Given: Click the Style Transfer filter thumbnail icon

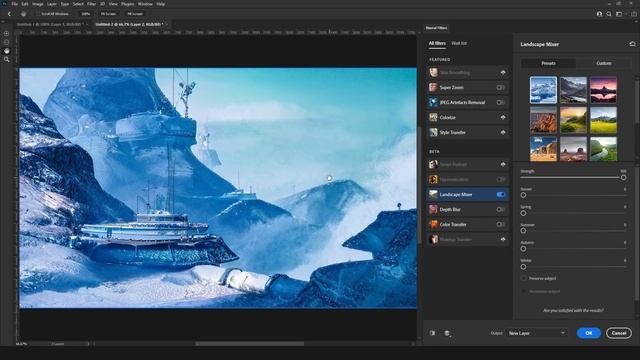Looking at the screenshot, I should tap(433, 133).
